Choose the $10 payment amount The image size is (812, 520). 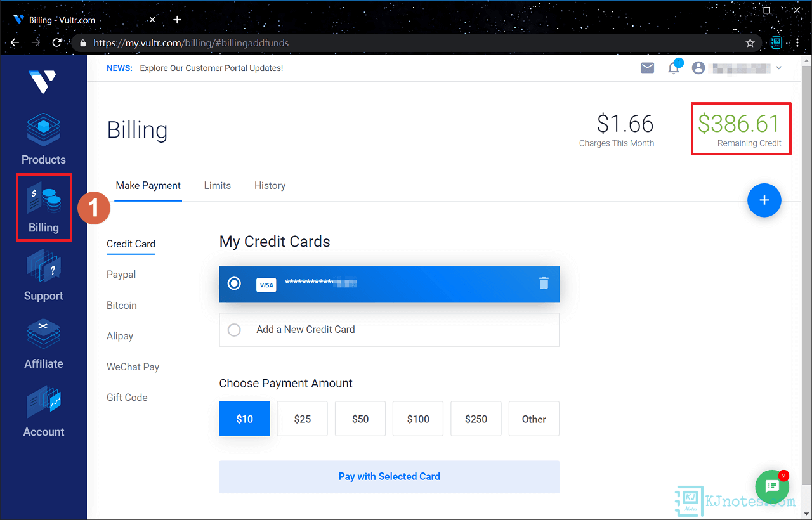(245, 419)
